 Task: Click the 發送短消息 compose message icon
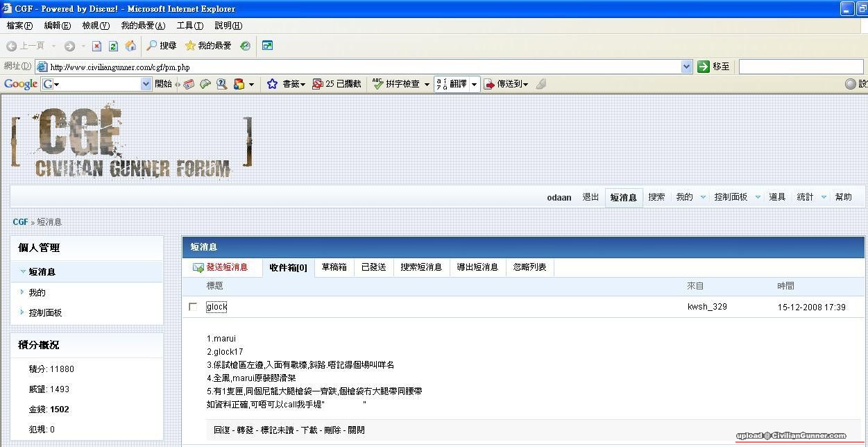(198, 267)
